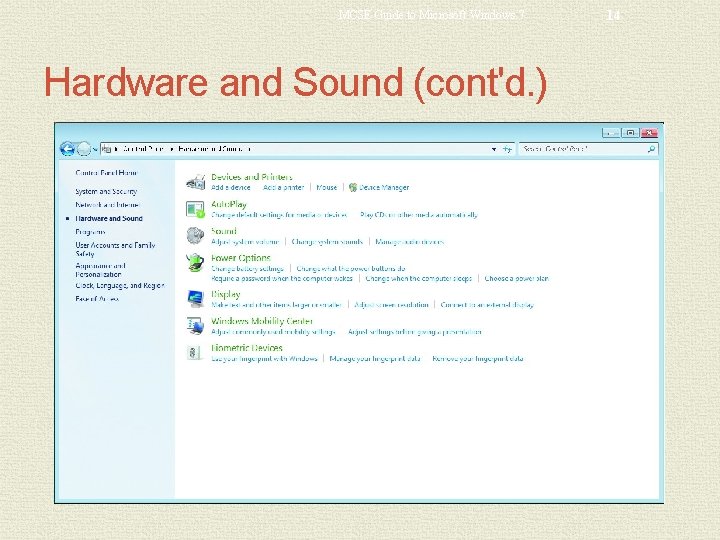
Task: Open Biometric Devices heading
Action: tap(247, 348)
